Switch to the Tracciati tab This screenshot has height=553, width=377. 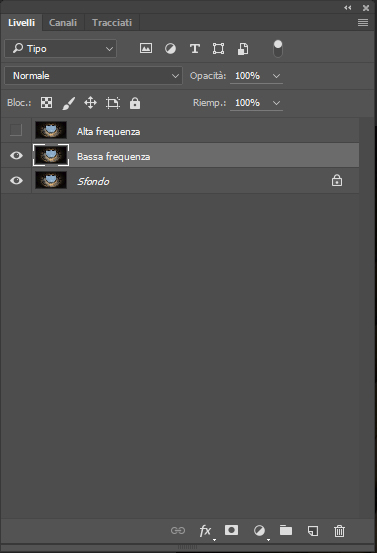coord(112,23)
